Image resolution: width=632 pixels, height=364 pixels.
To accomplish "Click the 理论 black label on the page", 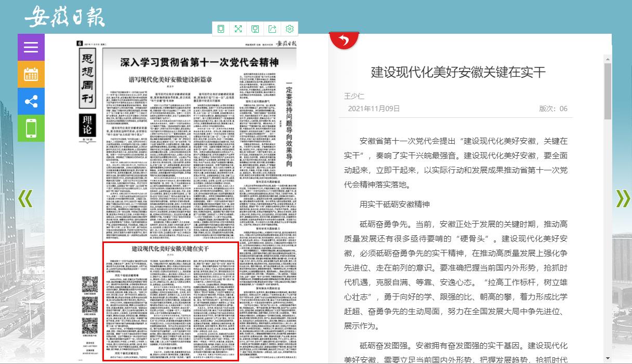I will 87,124.
